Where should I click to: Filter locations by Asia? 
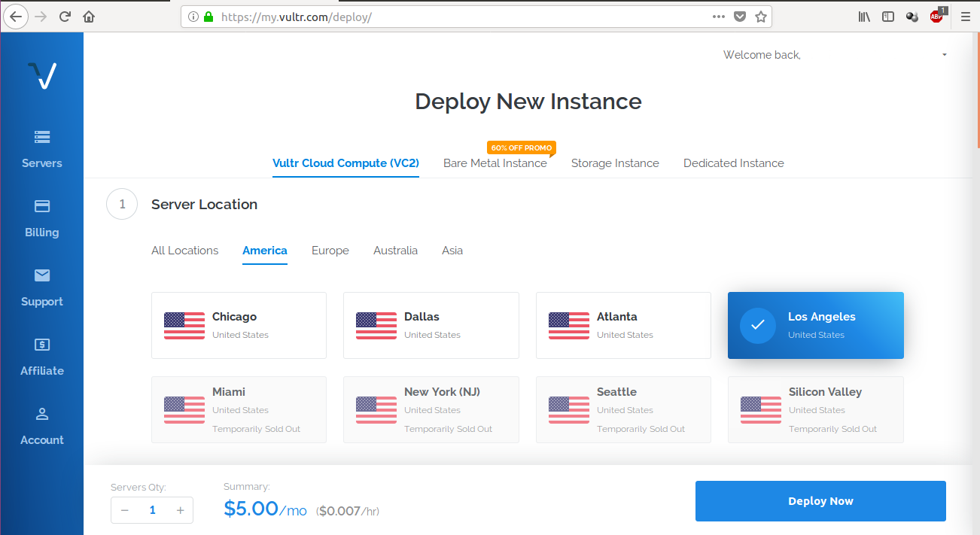(x=452, y=251)
